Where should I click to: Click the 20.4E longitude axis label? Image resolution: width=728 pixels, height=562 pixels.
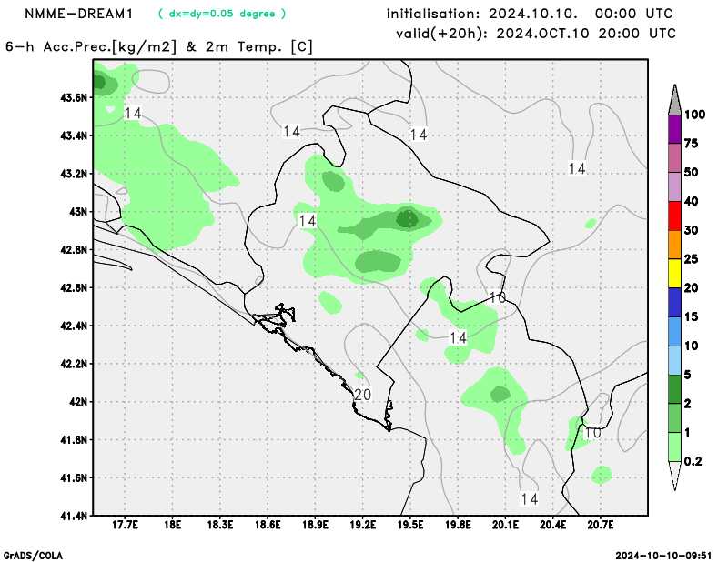tap(553, 525)
